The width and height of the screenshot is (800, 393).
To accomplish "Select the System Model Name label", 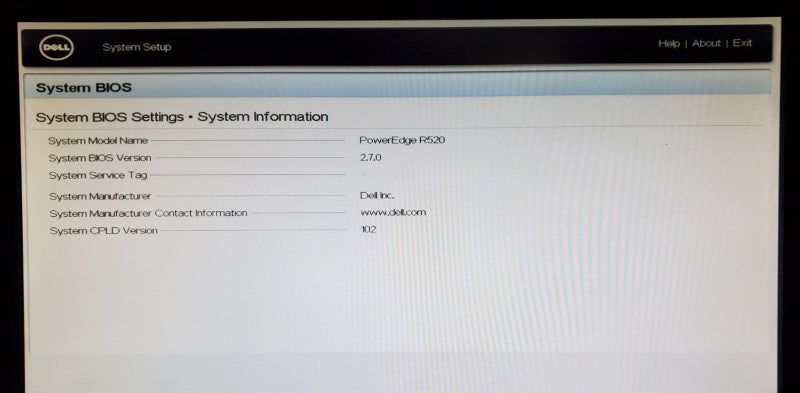I will [98, 141].
